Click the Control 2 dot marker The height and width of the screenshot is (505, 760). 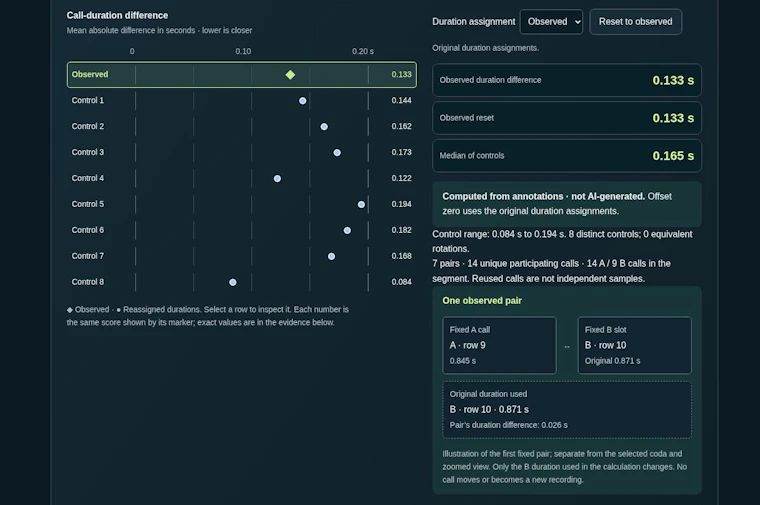tap(324, 127)
